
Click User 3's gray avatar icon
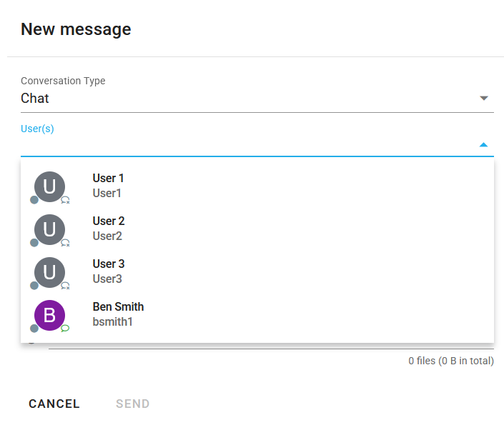[49, 272]
